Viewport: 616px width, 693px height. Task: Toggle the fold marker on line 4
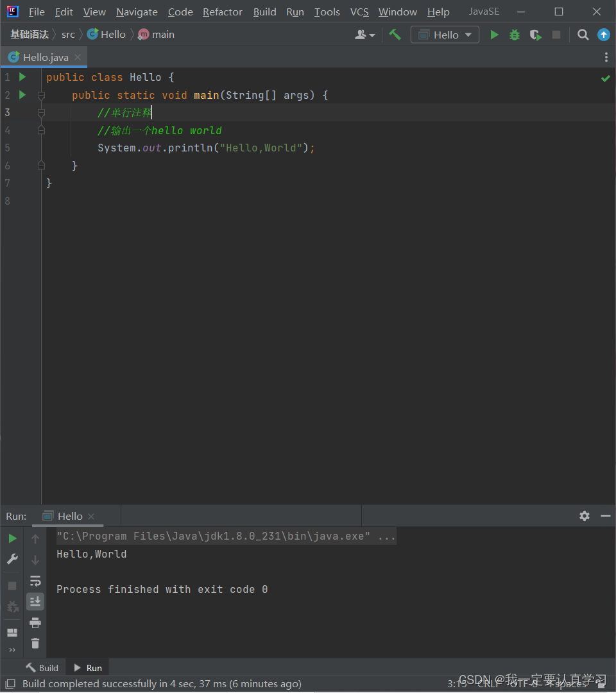pos(41,130)
